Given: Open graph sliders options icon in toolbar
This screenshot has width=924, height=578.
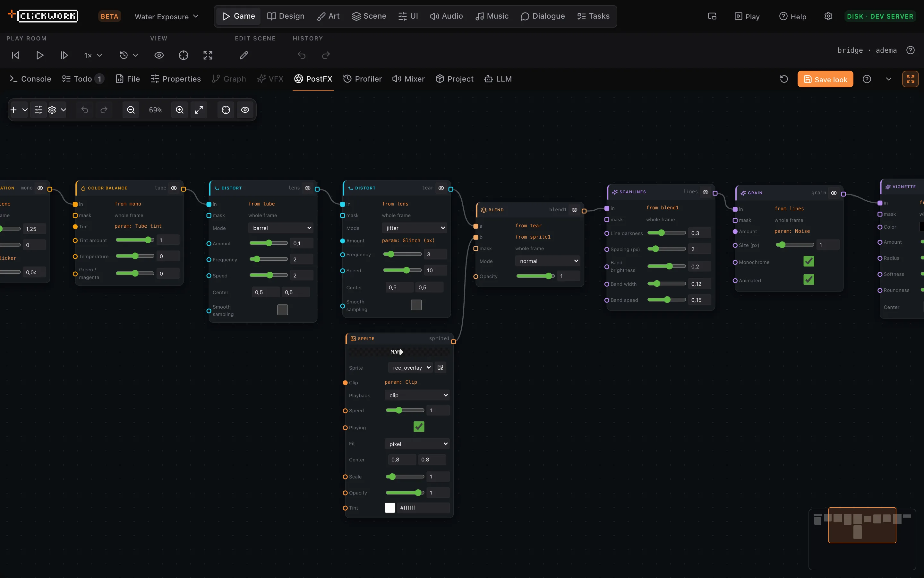Looking at the screenshot, I should pyautogui.click(x=38, y=110).
